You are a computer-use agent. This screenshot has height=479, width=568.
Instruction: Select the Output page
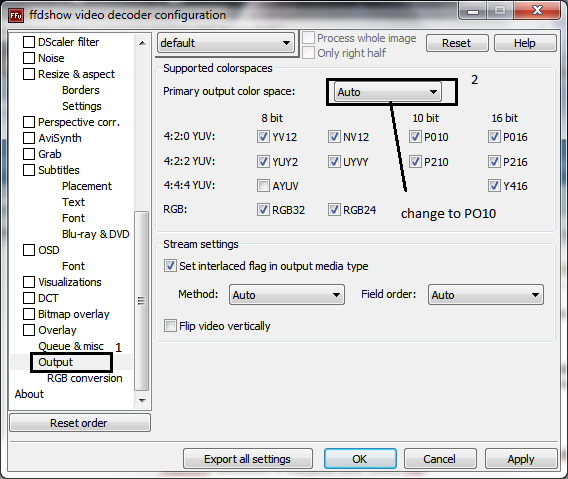pos(56,362)
